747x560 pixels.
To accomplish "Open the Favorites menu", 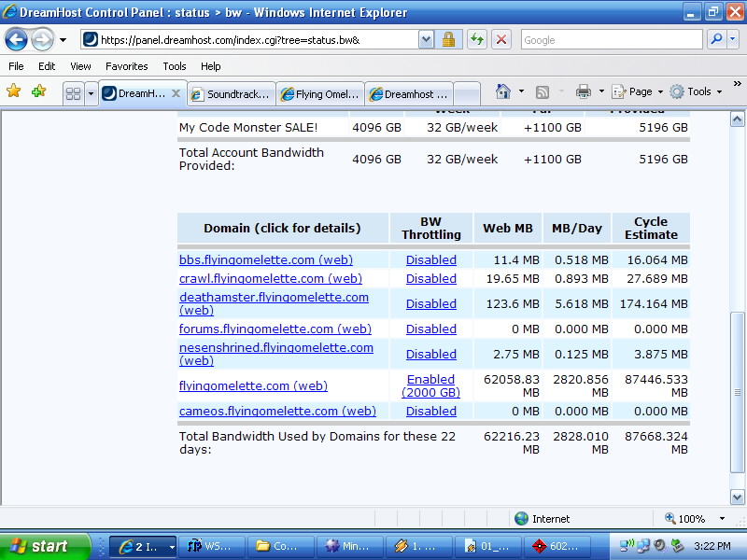I will (x=127, y=66).
